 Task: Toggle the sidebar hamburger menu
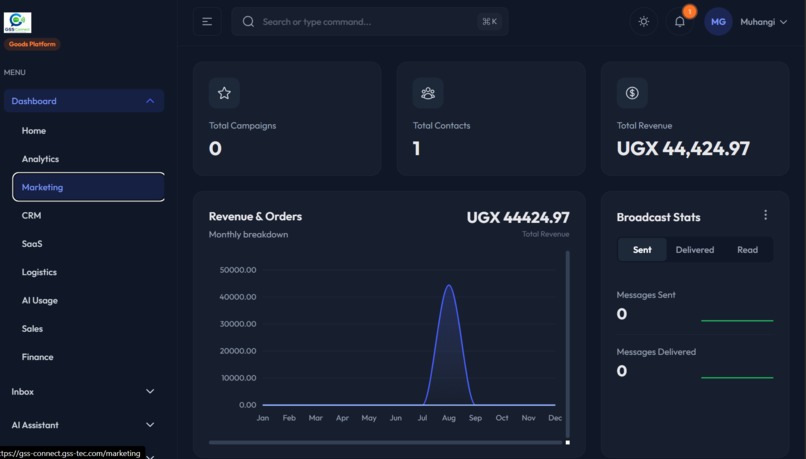point(207,22)
